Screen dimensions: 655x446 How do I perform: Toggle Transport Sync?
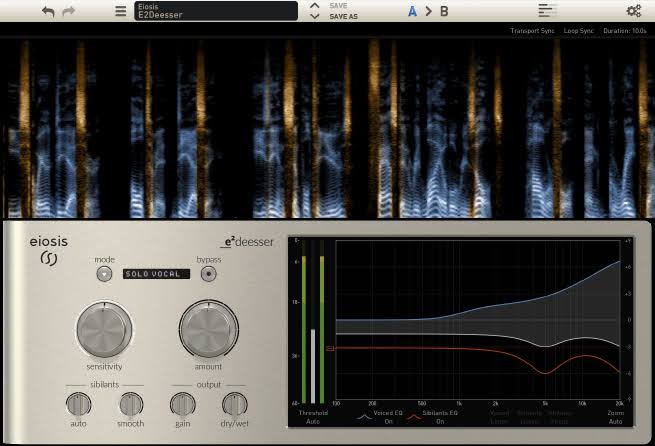point(532,31)
